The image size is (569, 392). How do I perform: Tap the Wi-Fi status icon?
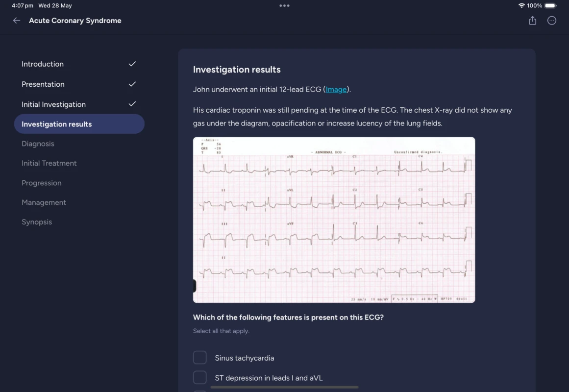pos(521,6)
